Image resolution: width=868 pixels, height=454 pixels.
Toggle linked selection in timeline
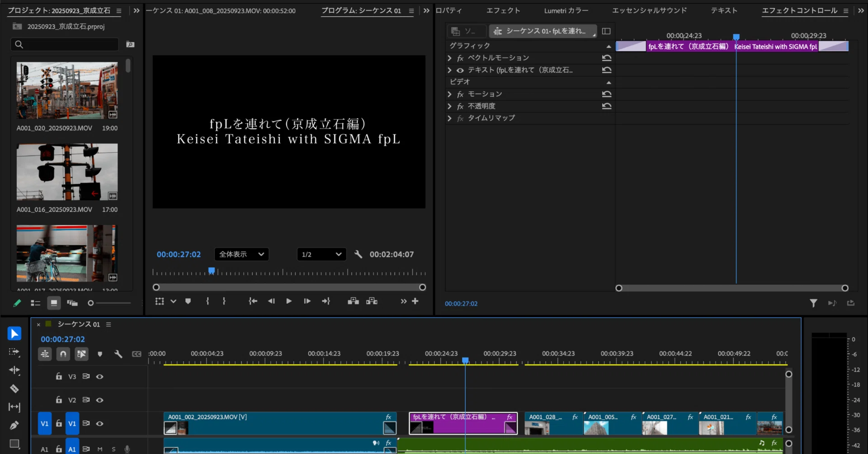(x=81, y=354)
